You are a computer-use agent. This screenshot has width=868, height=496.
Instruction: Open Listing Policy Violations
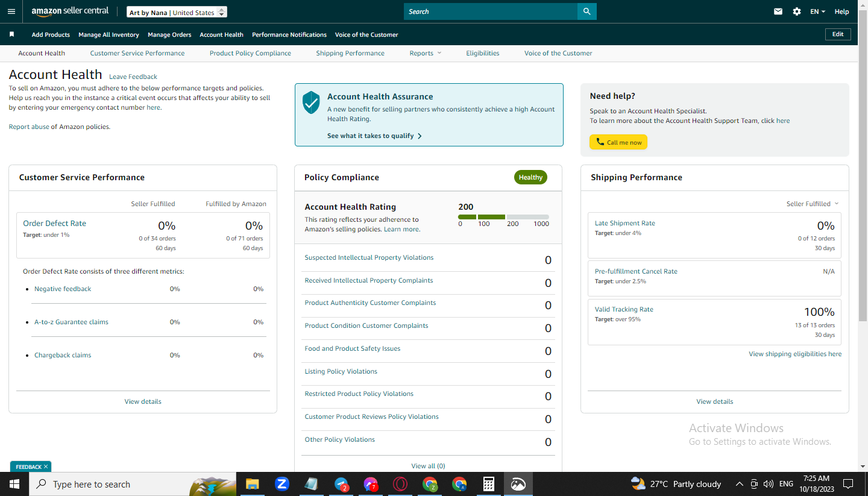[341, 371]
